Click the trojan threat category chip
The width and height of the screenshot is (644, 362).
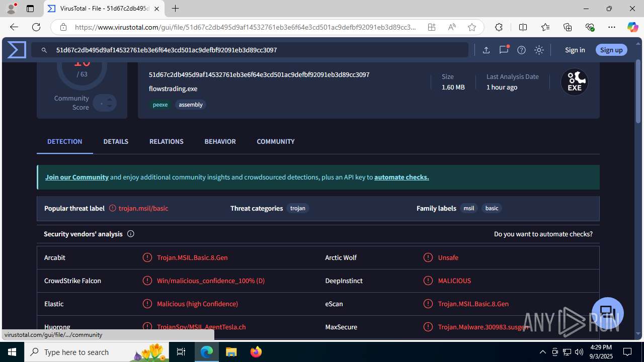(298, 208)
